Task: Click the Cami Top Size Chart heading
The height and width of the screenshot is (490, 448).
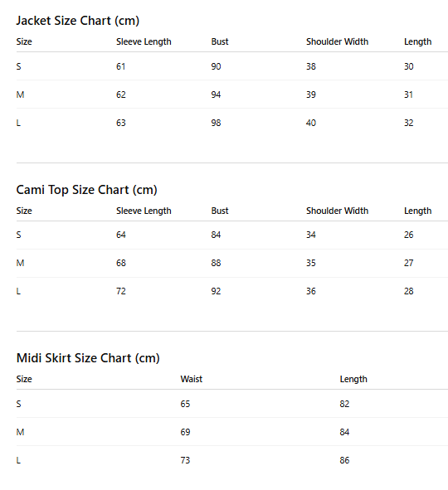Action: click(86, 190)
